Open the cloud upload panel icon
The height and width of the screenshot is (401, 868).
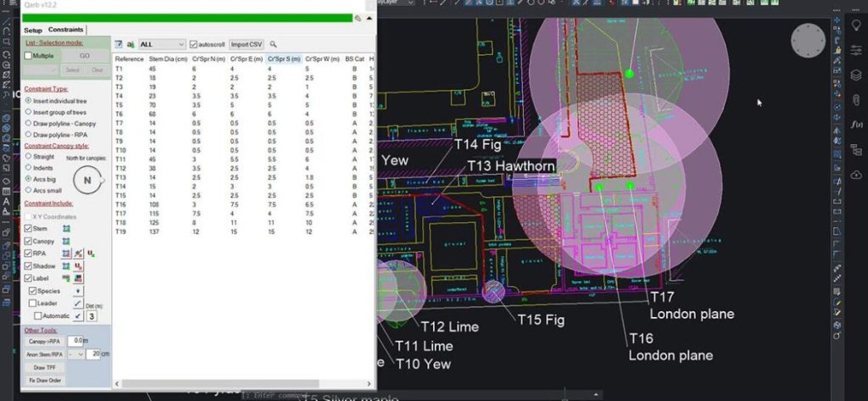(x=856, y=175)
